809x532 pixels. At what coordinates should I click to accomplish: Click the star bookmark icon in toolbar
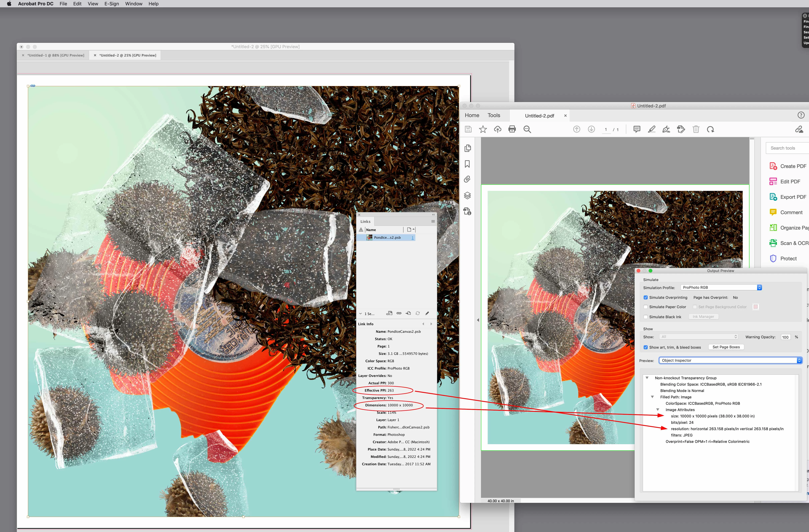[x=483, y=129]
